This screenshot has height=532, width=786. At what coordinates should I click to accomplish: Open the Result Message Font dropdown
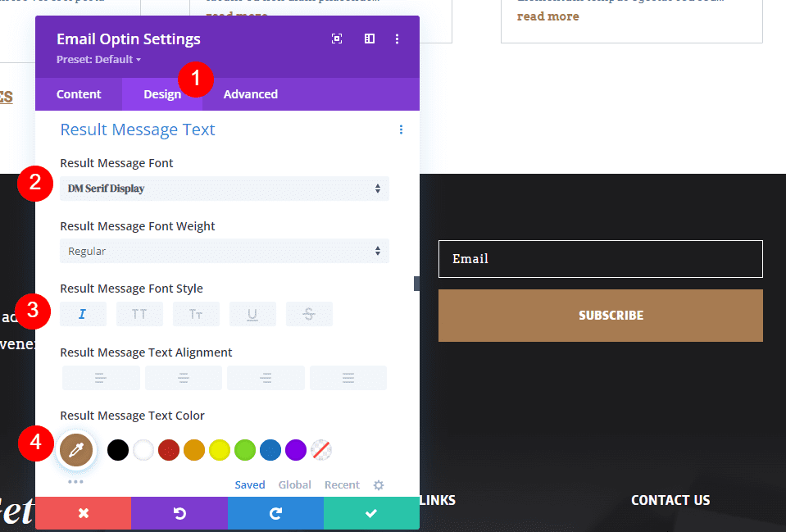224,188
